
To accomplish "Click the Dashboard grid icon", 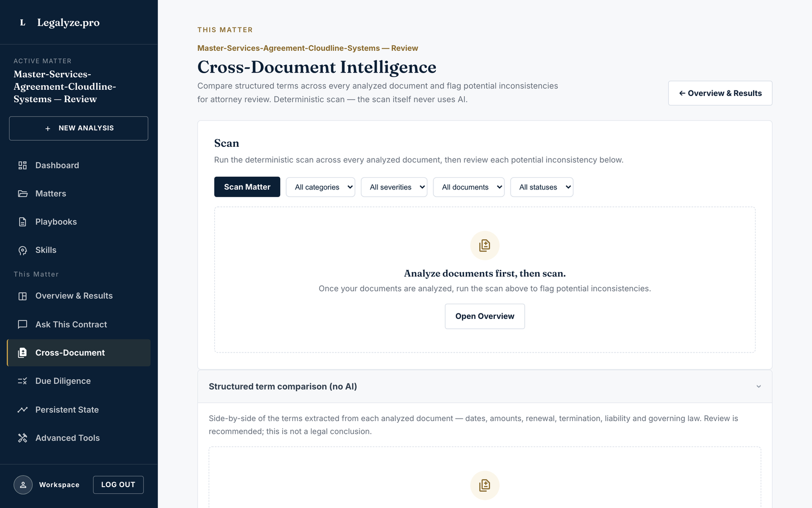I will 22,165.
